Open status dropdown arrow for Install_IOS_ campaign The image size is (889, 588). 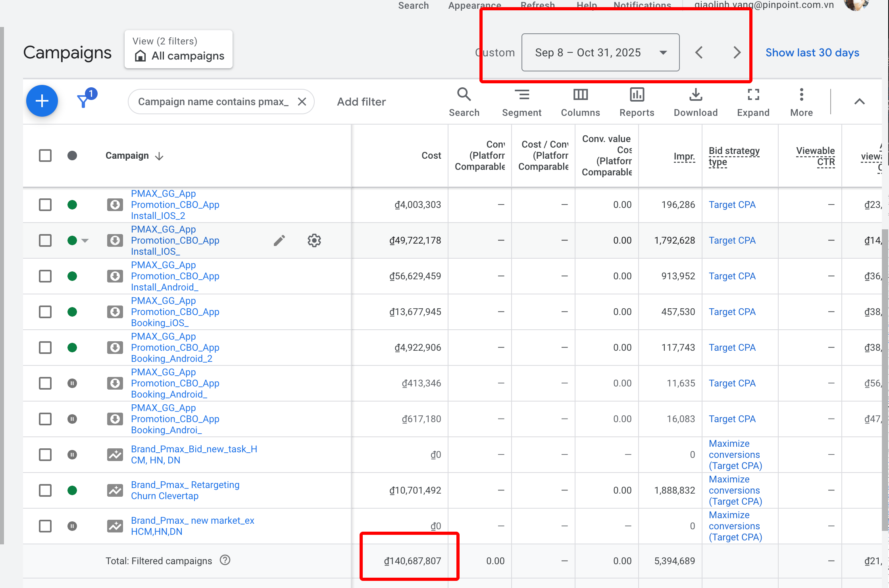tap(85, 240)
